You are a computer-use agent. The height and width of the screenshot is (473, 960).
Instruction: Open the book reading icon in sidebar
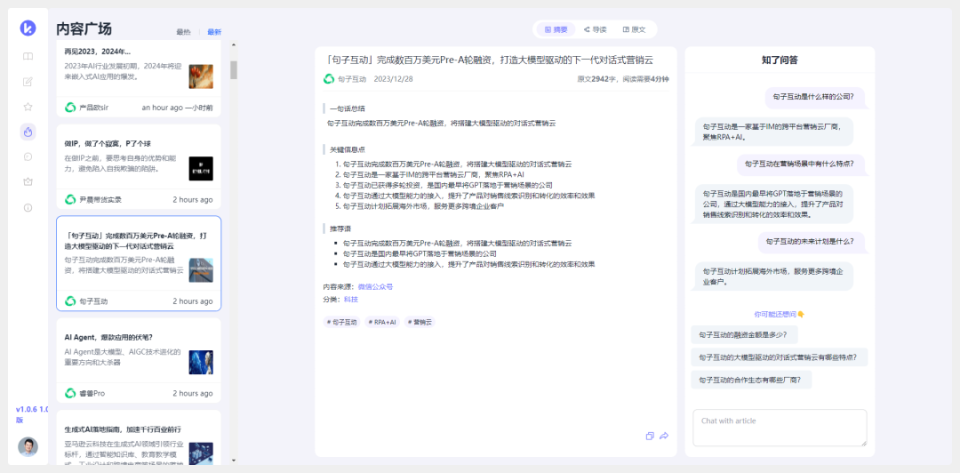coord(28,56)
